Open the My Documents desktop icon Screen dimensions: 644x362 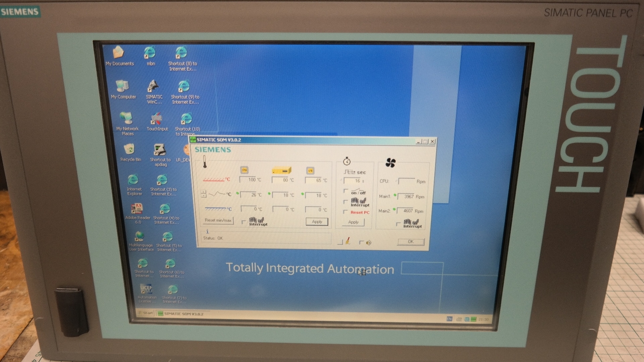point(119,56)
